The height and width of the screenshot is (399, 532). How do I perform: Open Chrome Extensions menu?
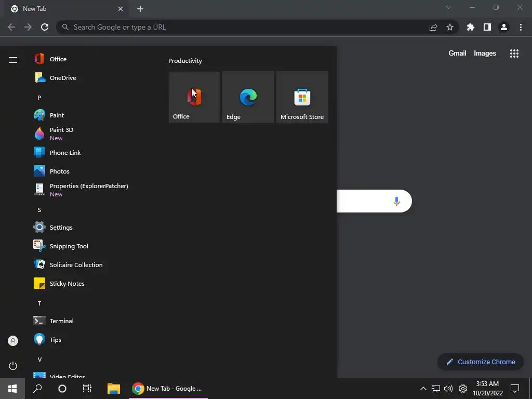[x=471, y=27]
